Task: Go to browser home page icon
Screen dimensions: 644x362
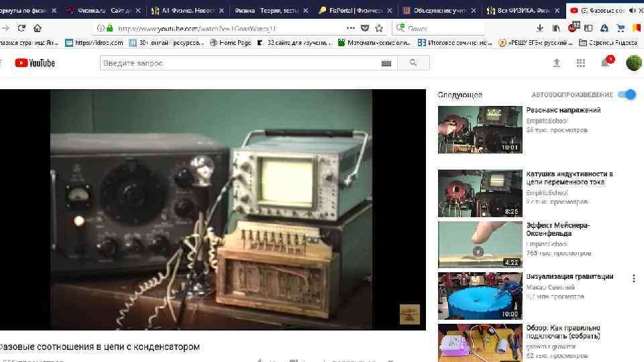Action: [x=38, y=28]
